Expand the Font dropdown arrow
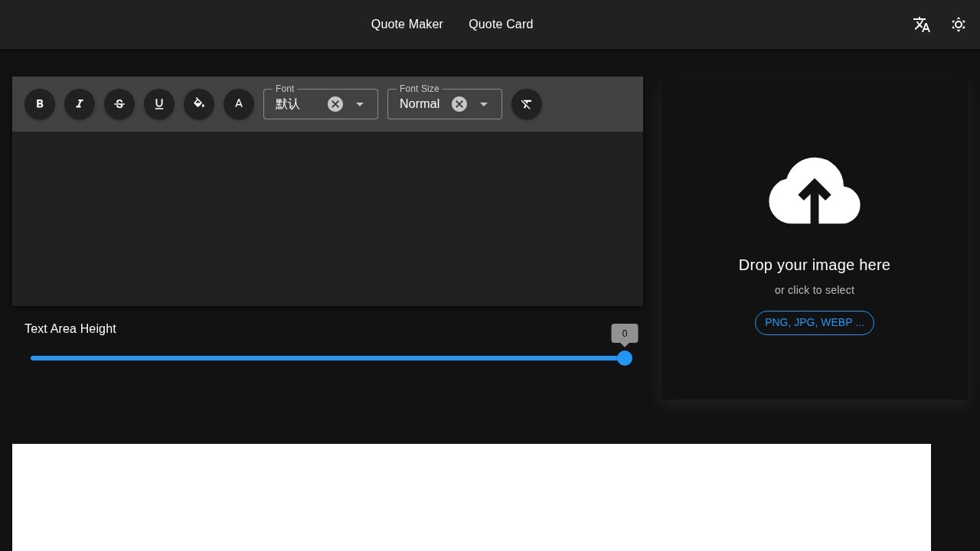This screenshot has width=980, height=551. pos(360,104)
